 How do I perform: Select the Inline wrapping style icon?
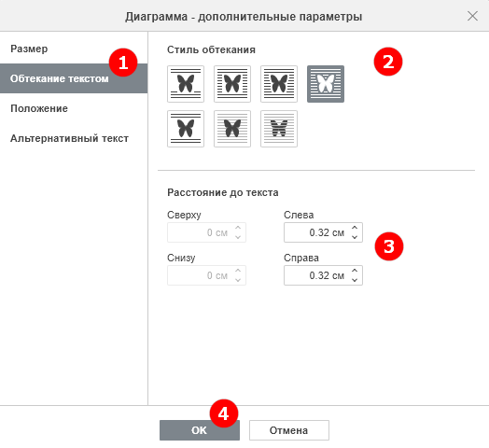186,84
